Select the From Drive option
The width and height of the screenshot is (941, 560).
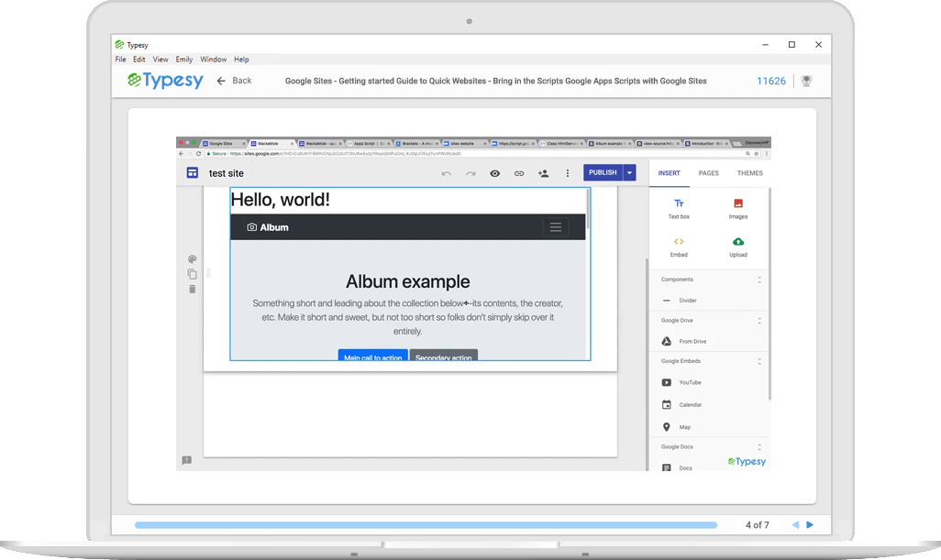[691, 341]
